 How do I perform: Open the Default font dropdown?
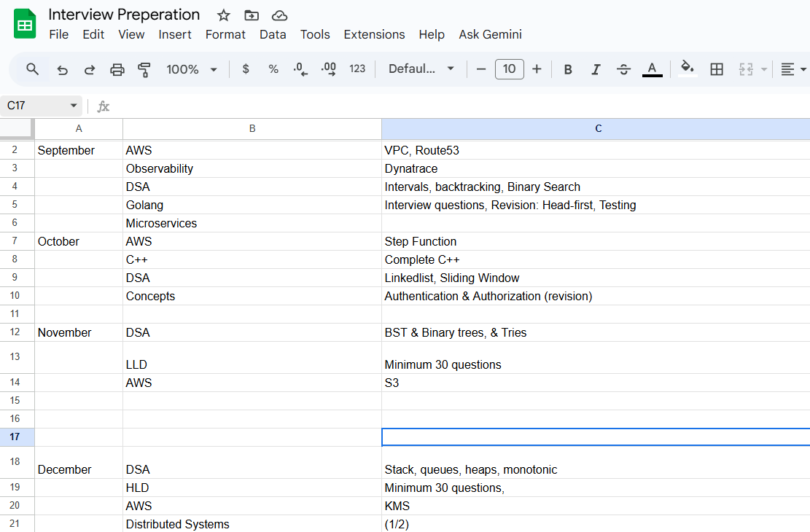click(x=421, y=69)
